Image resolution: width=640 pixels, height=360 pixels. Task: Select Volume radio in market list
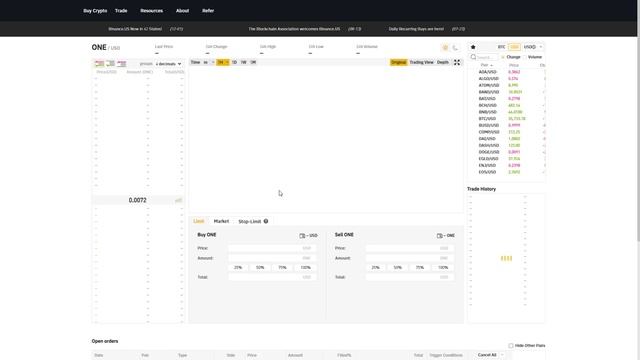524,57
